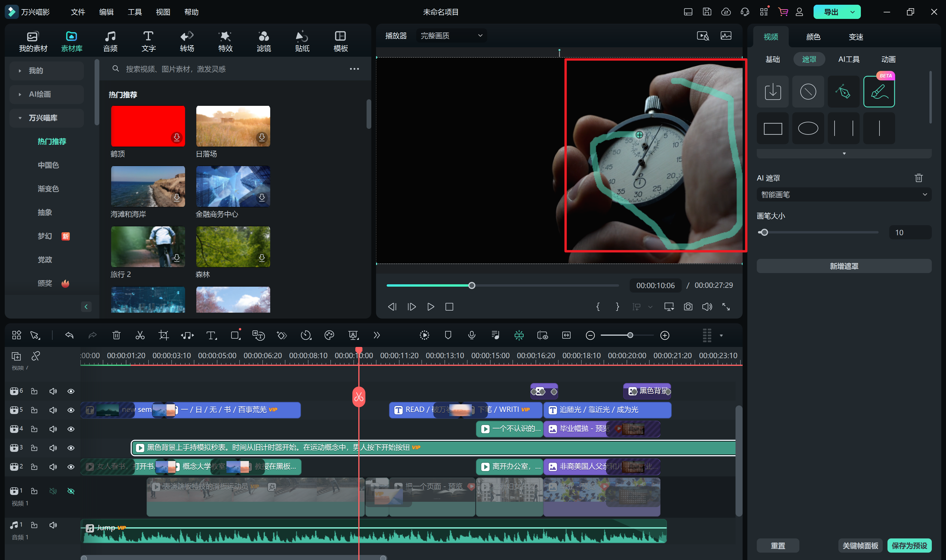Toggle the auto snap icon in timeline toolbar
The image size is (946, 560).
pos(519,335)
